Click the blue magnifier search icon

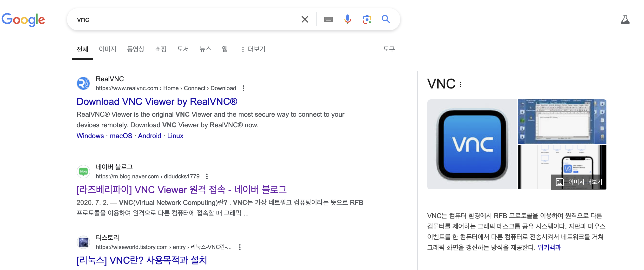pos(386,19)
